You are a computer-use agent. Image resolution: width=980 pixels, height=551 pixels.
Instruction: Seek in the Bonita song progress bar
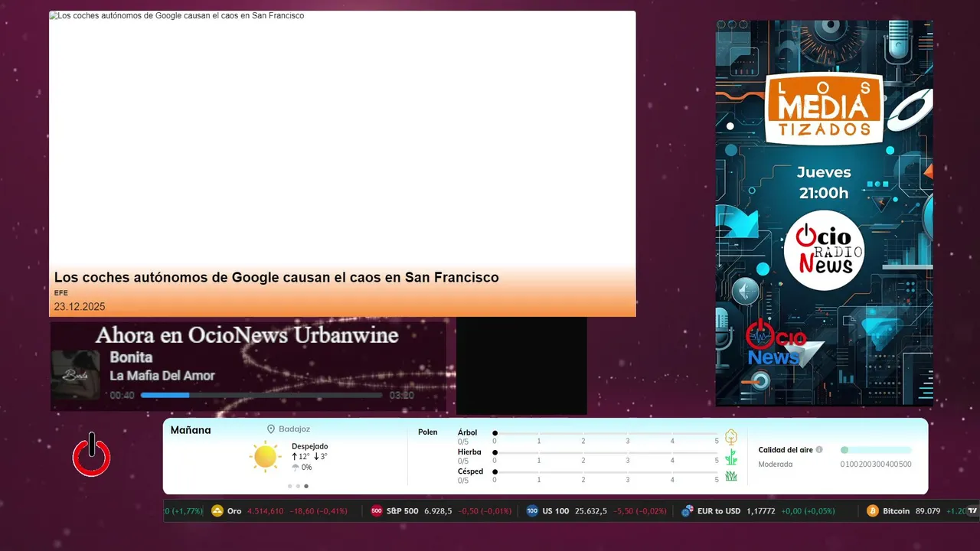click(261, 396)
